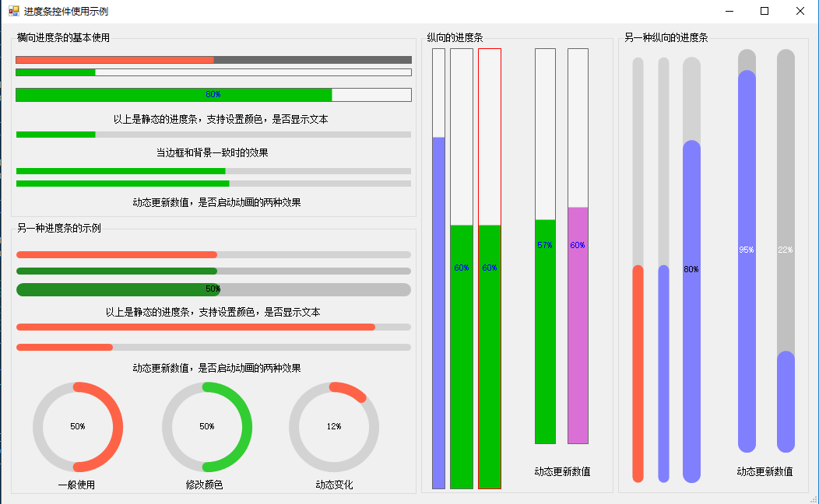This screenshot has width=819, height=504.
Task: Click the 另一种进度条的示例 group title
Action: pos(59,228)
